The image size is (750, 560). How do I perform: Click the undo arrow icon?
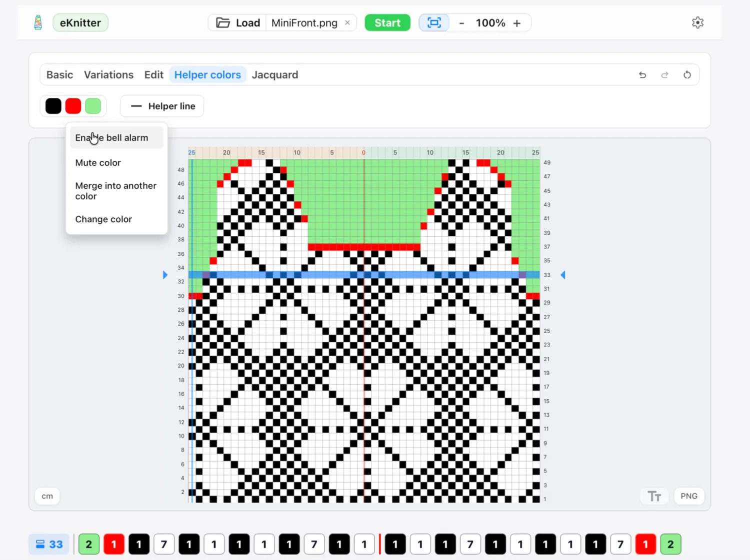pyautogui.click(x=642, y=75)
